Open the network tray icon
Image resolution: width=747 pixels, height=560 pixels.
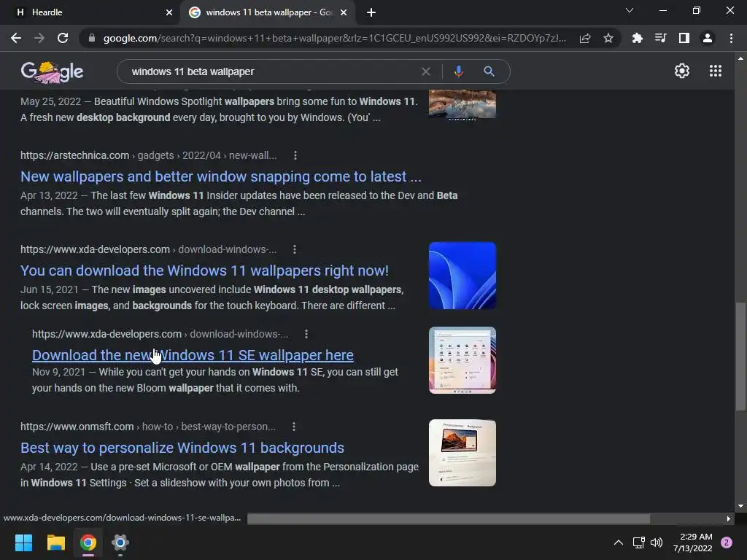(638, 542)
